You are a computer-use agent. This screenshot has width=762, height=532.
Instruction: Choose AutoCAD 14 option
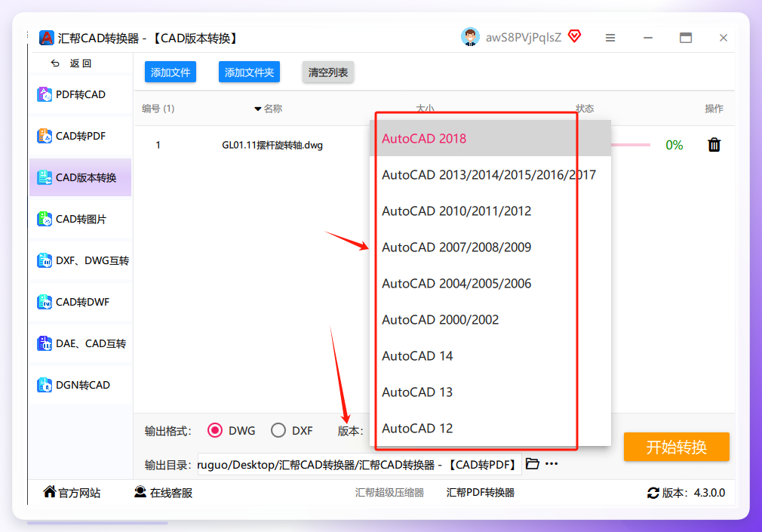490,356
